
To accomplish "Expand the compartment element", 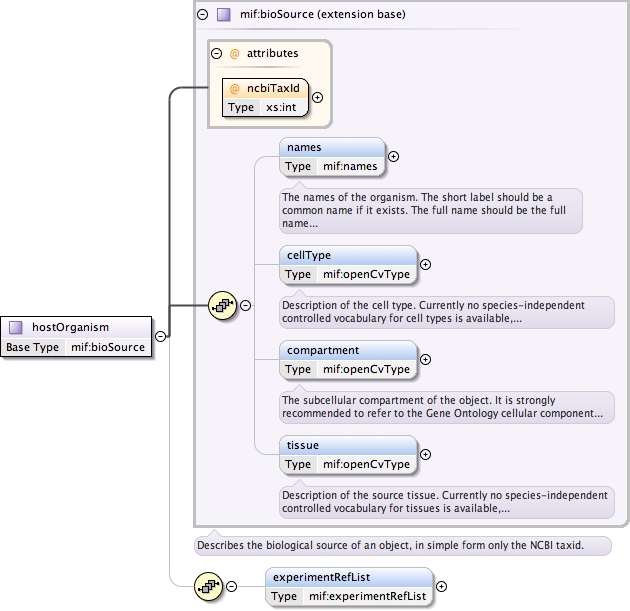I will click(425, 359).
